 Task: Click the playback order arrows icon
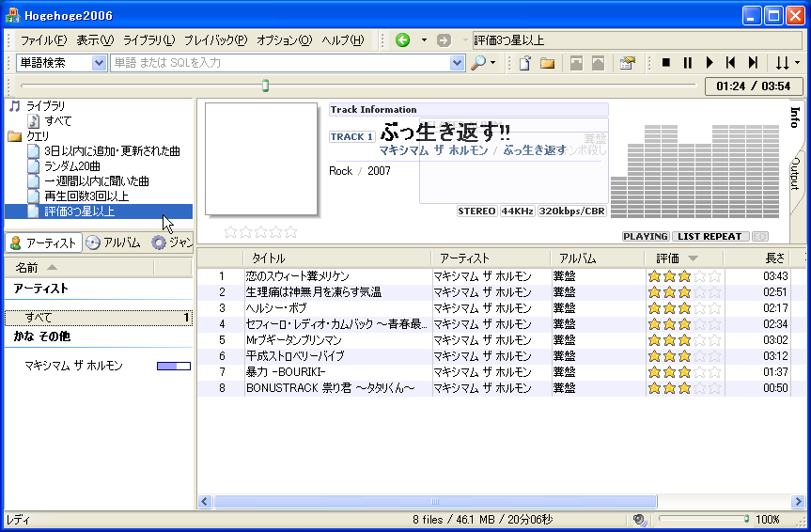click(782, 63)
